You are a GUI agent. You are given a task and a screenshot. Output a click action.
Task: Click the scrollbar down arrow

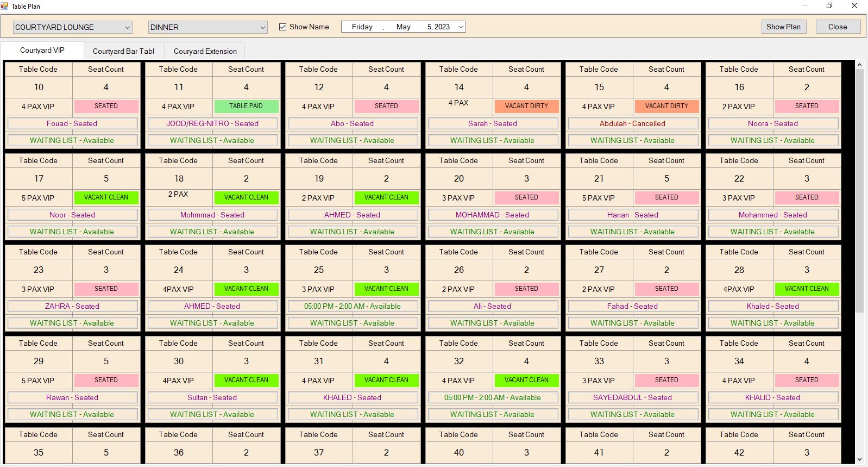pyautogui.click(x=859, y=459)
